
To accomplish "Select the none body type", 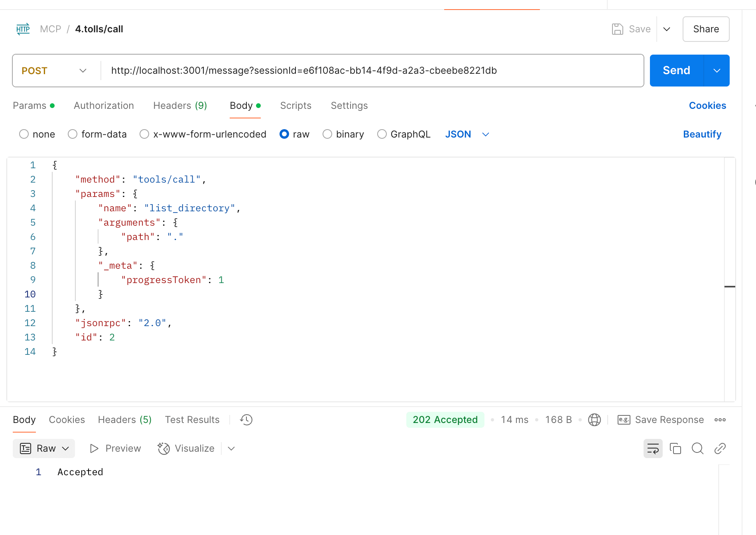I will [x=24, y=134].
